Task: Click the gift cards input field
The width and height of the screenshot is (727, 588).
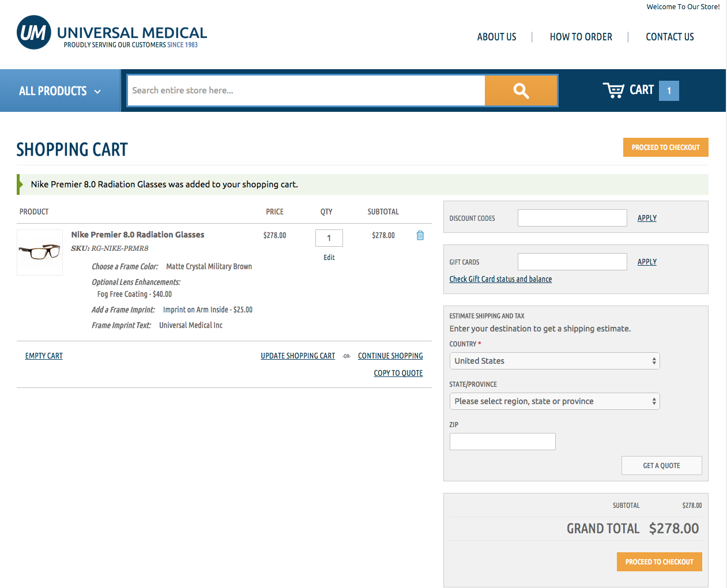Action: click(x=572, y=262)
